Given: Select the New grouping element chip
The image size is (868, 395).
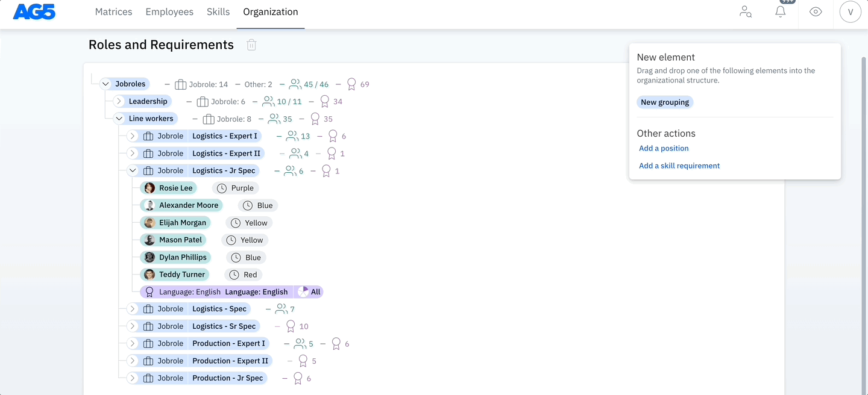Looking at the screenshot, I should pyautogui.click(x=665, y=102).
